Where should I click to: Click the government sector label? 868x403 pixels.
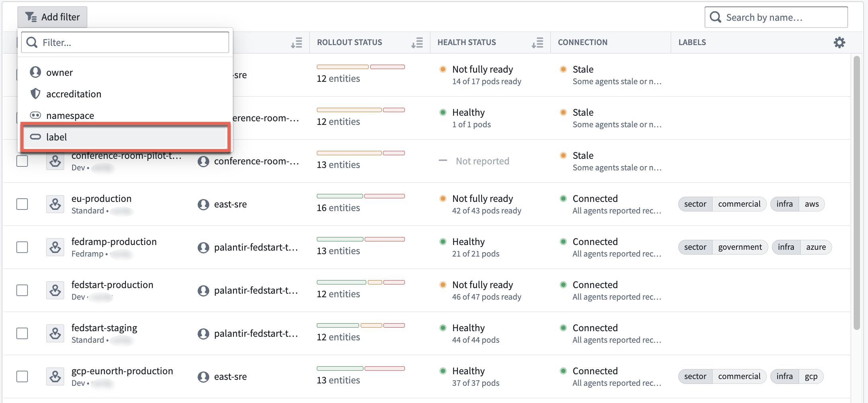tap(740, 247)
